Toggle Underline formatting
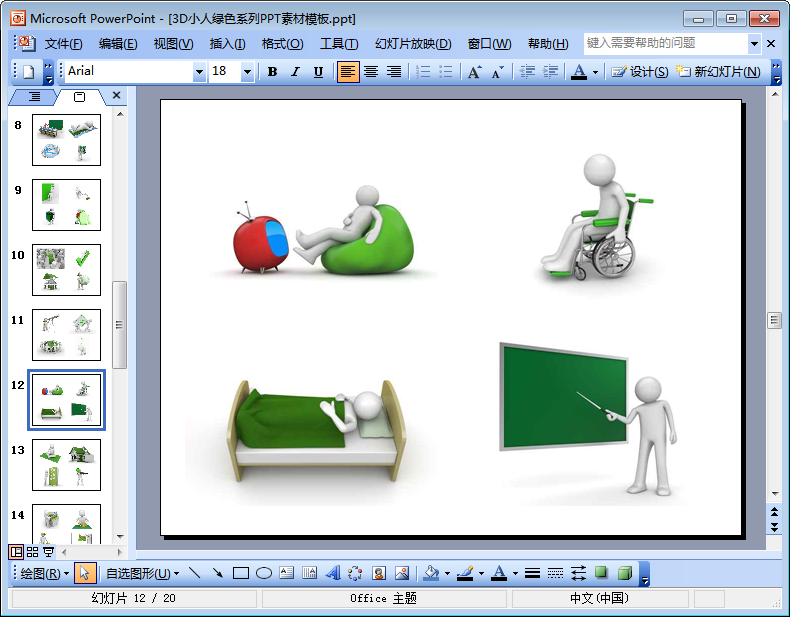 pos(318,72)
